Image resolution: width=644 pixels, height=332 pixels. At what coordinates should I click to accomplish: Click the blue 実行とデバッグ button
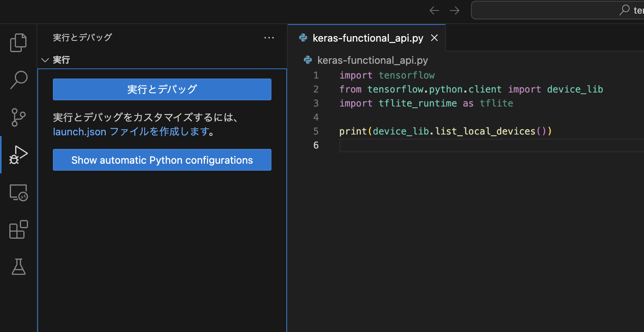[x=162, y=89]
